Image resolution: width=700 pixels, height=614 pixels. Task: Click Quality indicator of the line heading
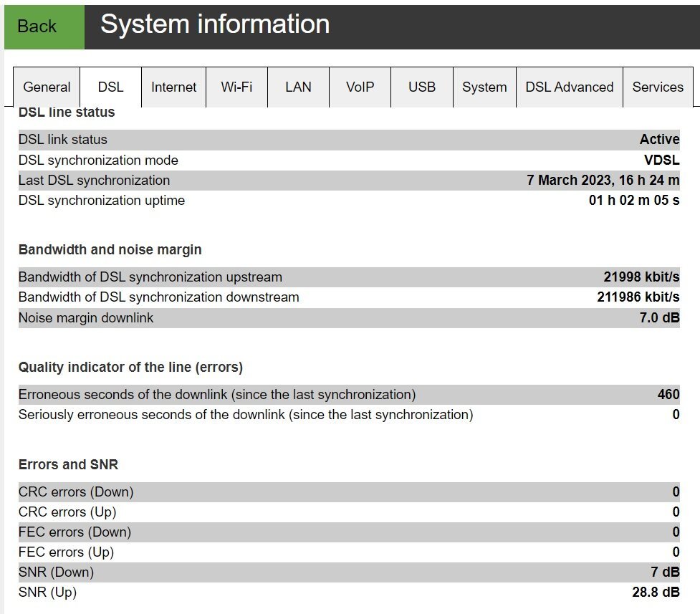tap(130, 367)
